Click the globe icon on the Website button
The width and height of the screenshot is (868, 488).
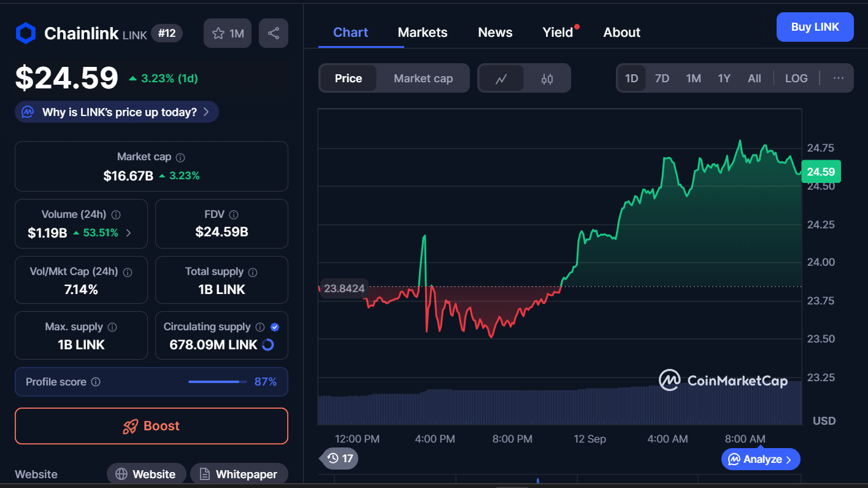click(121, 474)
